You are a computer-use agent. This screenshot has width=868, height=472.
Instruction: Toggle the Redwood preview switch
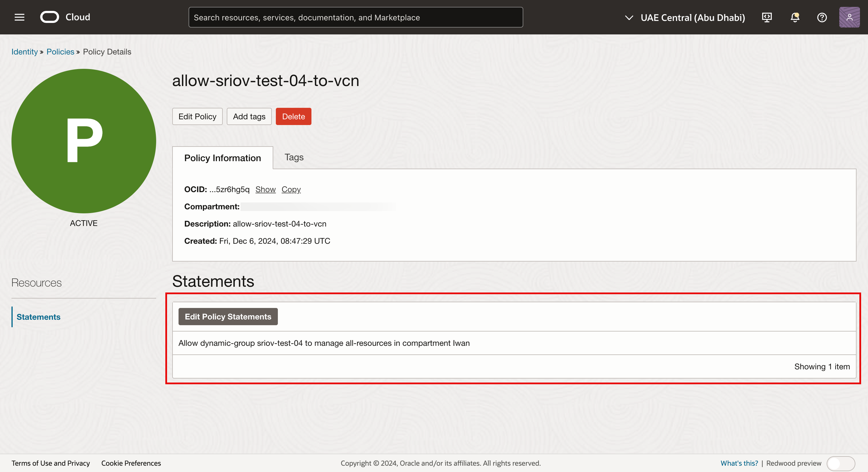click(840, 463)
